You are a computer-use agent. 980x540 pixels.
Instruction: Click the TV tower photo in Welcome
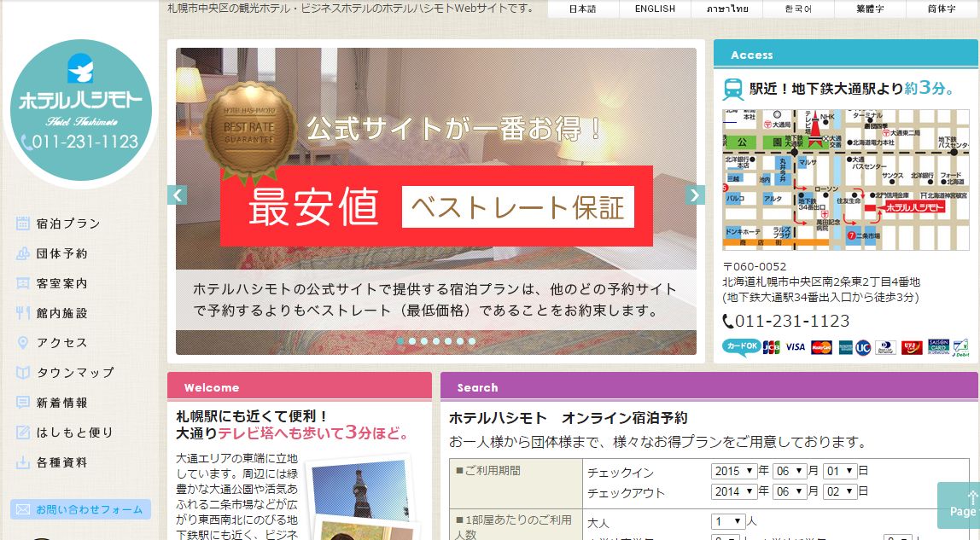tap(359, 490)
